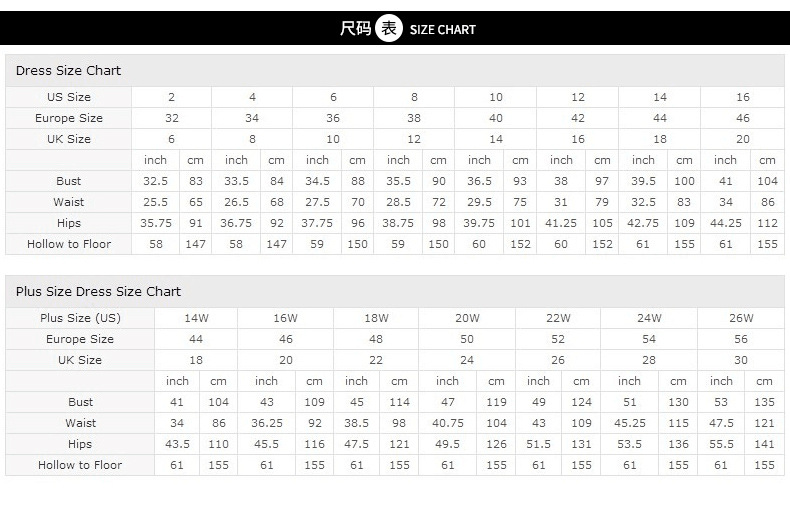Click the 20W plus size cell
Screen dimensions: 790x514
tap(467, 318)
